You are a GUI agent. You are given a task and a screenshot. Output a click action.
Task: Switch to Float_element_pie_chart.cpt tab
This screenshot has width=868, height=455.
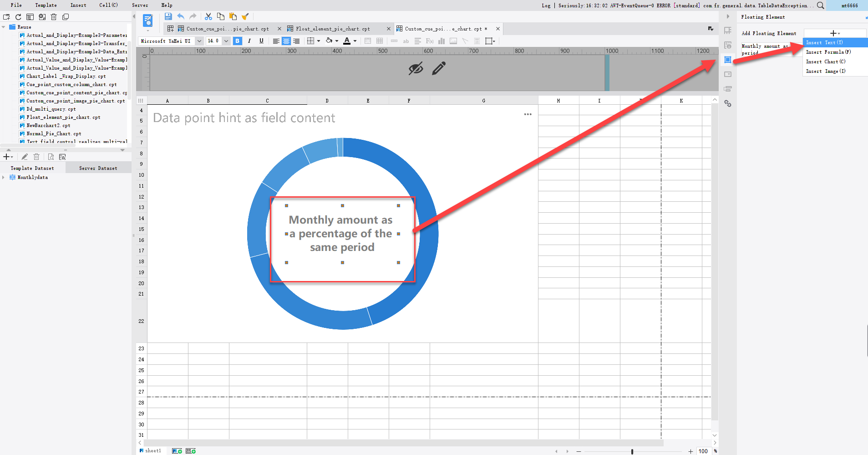(x=333, y=29)
